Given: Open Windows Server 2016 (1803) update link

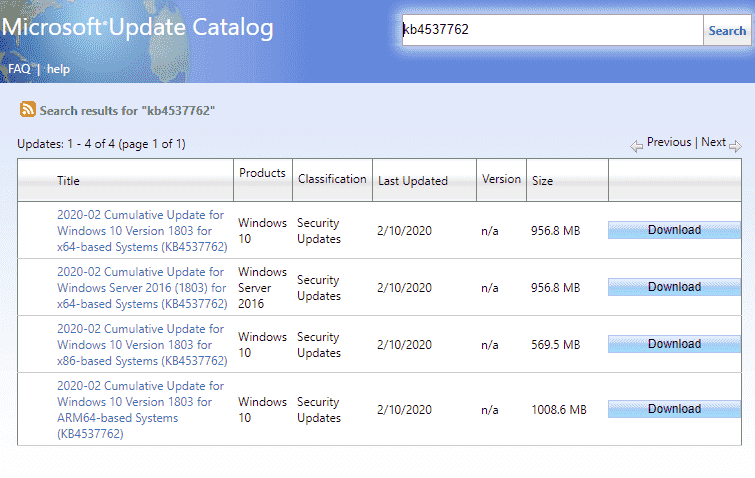Looking at the screenshot, I should point(141,287).
